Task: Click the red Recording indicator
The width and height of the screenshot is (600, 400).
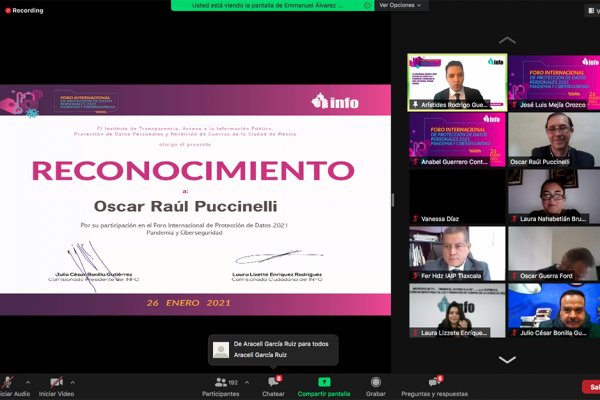Action: [24, 10]
